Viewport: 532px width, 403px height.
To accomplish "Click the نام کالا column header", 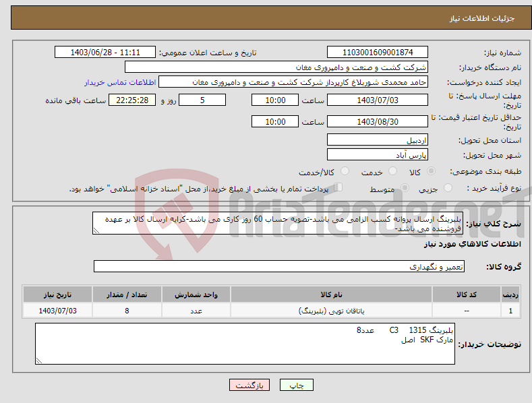I will click(331, 294).
